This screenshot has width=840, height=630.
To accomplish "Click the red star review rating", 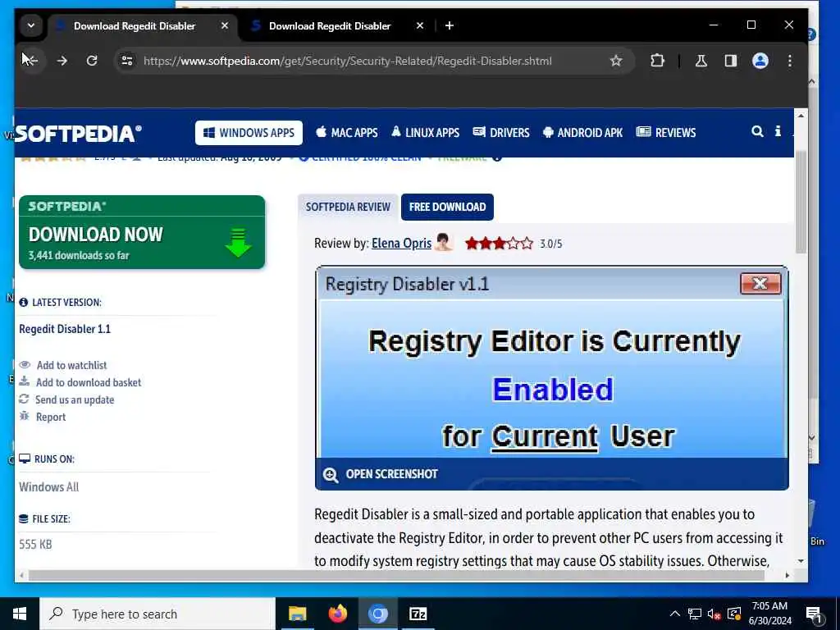I will click(499, 244).
